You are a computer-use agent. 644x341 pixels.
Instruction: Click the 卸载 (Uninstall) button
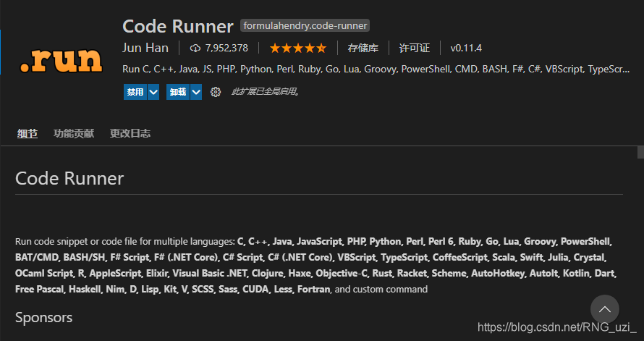click(178, 92)
